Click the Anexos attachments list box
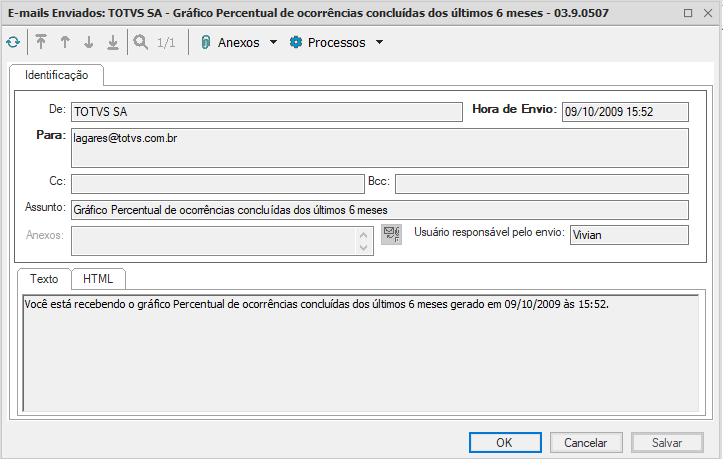This screenshot has width=723, height=459. tap(222, 240)
